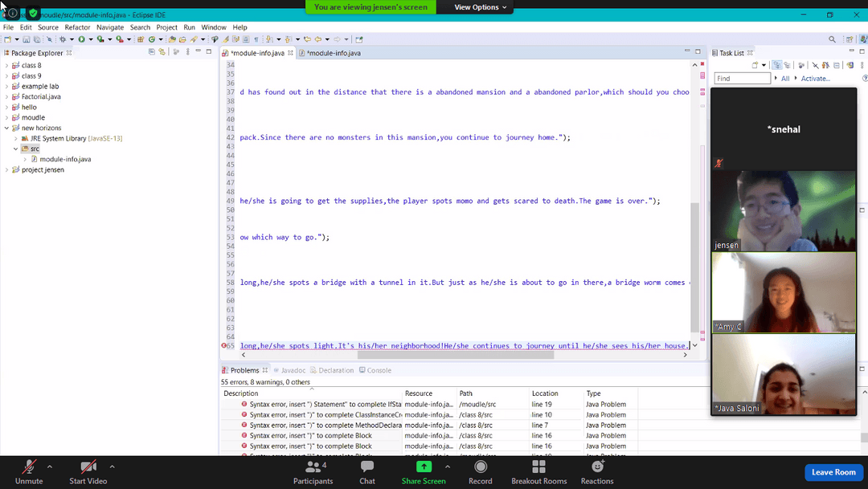Viewport: 868px width, 489px height.
Task: Run the program with the green Run icon
Action: pyautogui.click(x=81, y=39)
